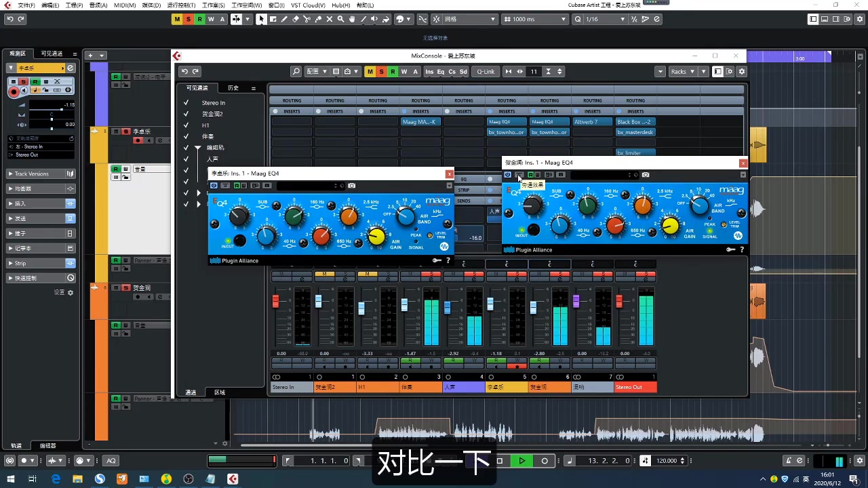Click the transport Play button
Viewport: 868px width, 488px height.
click(x=522, y=461)
